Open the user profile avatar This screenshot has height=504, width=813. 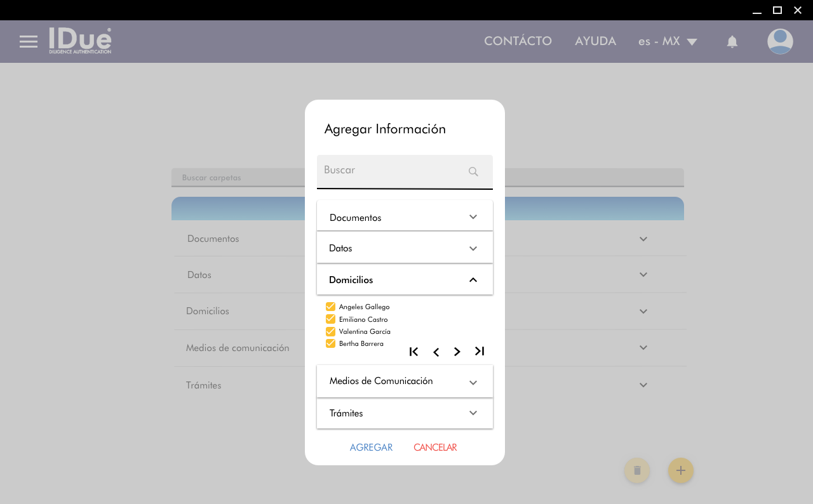pos(779,42)
